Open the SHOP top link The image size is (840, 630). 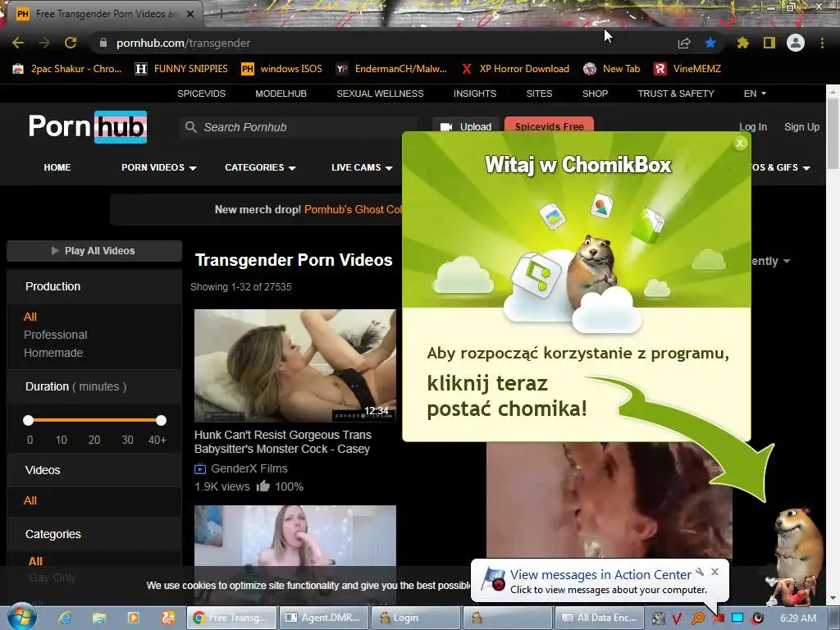pyautogui.click(x=596, y=94)
